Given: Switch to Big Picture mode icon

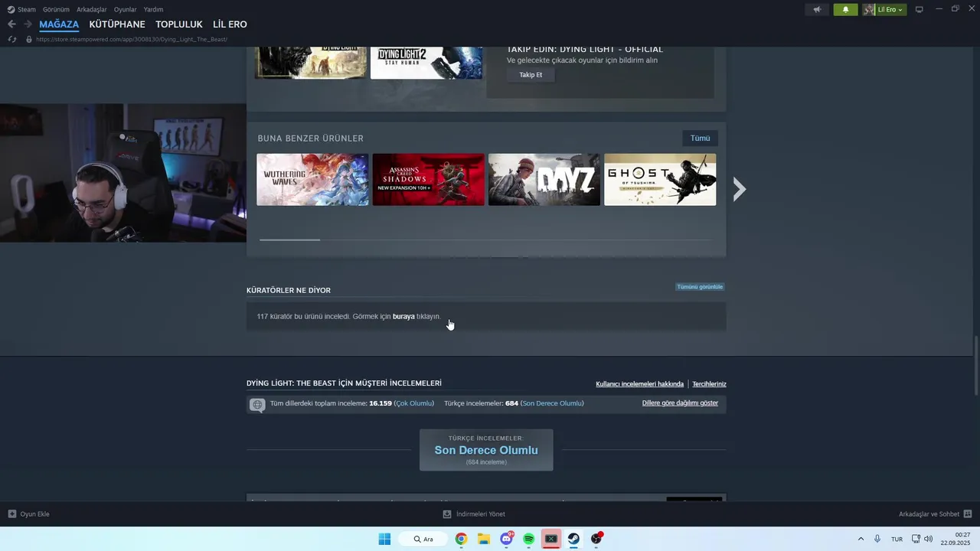Looking at the screenshot, I should coord(920,9).
